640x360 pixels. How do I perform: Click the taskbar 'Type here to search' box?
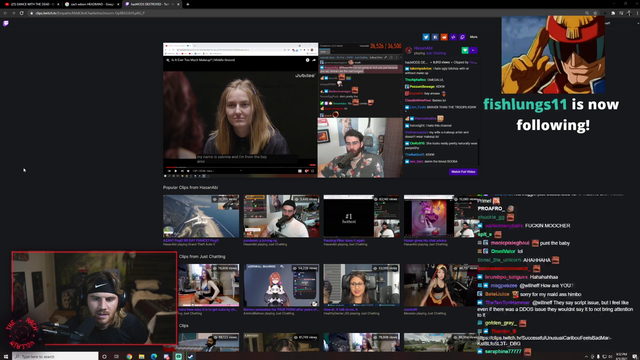click(x=56, y=356)
